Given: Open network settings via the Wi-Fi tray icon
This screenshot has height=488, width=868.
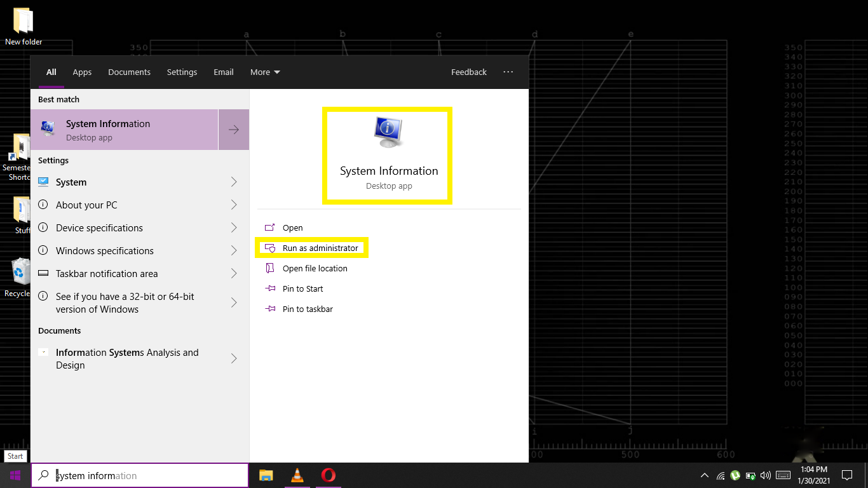Looking at the screenshot, I should [721, 475].
